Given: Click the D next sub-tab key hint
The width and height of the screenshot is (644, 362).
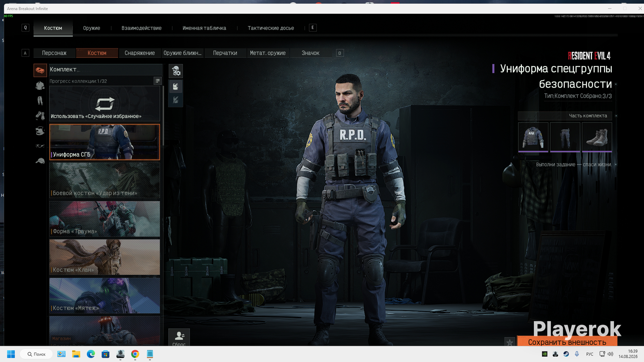Looking at the screenshot, I should click(x=340, y=53).
